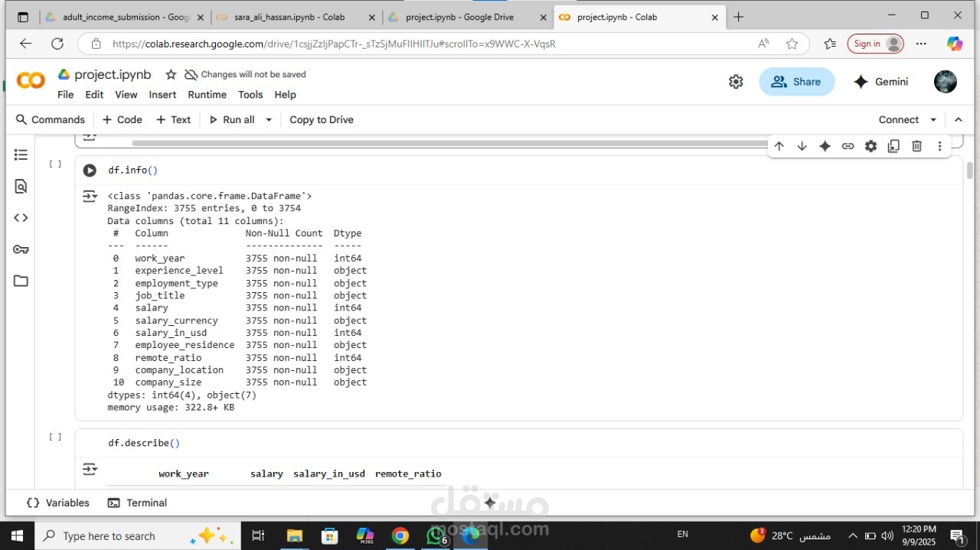This screenshot has height=550, width=980.
Task: Open Files folder panel
Action: [x=21, y=281]
